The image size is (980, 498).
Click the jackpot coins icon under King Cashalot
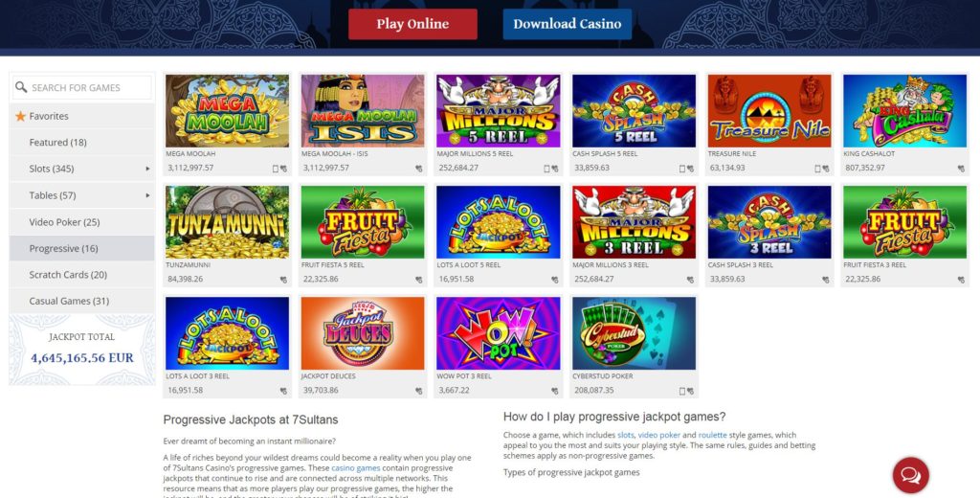tap(961, 169)
